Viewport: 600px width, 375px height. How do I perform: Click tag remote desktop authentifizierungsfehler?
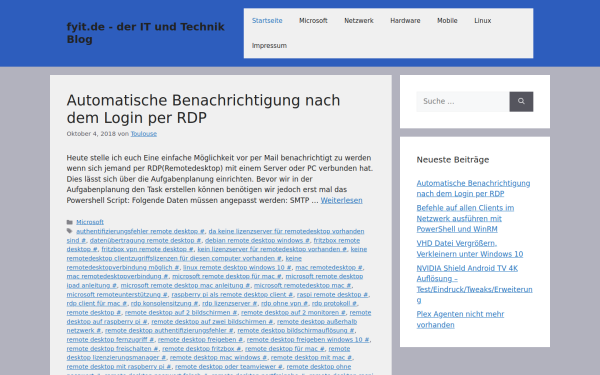coord(169,331)
